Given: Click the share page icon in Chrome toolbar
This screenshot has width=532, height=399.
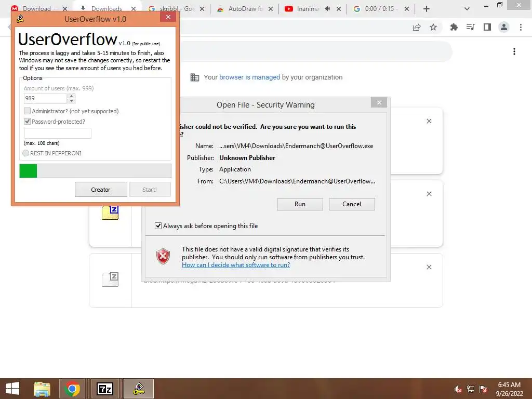Looking at the screenshot, I should (417, 27).
